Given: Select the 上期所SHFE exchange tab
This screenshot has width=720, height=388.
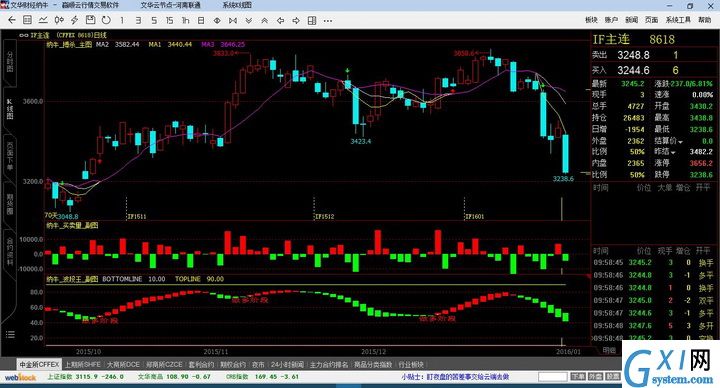Looking at the screenshot, I should coord(83,364).
